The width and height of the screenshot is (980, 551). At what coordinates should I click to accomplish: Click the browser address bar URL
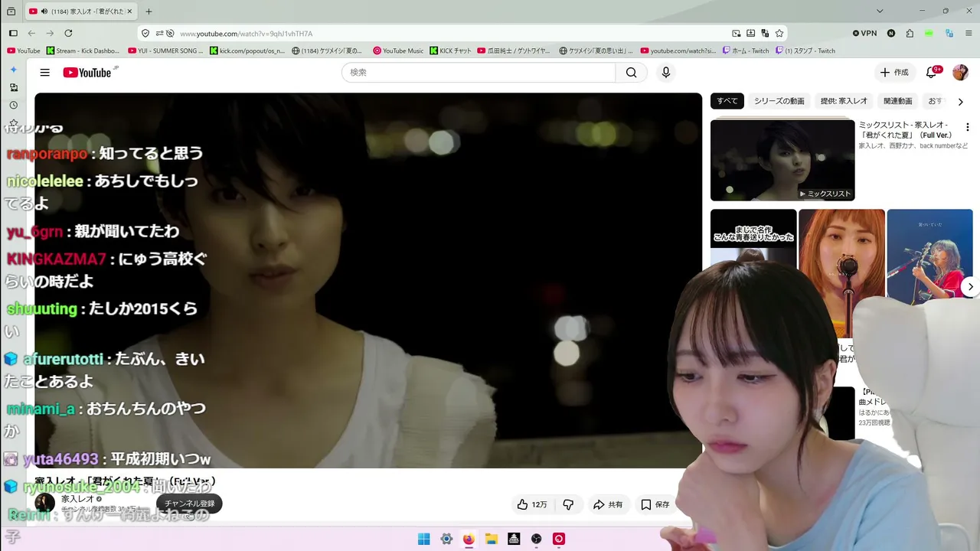click(246, 34)
